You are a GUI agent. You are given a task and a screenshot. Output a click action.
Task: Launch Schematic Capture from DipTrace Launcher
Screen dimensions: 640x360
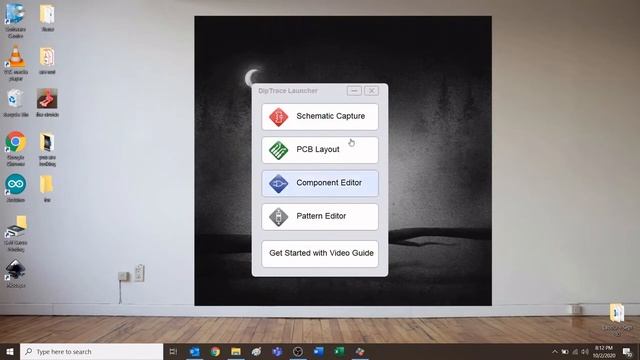tap(320, 117)
